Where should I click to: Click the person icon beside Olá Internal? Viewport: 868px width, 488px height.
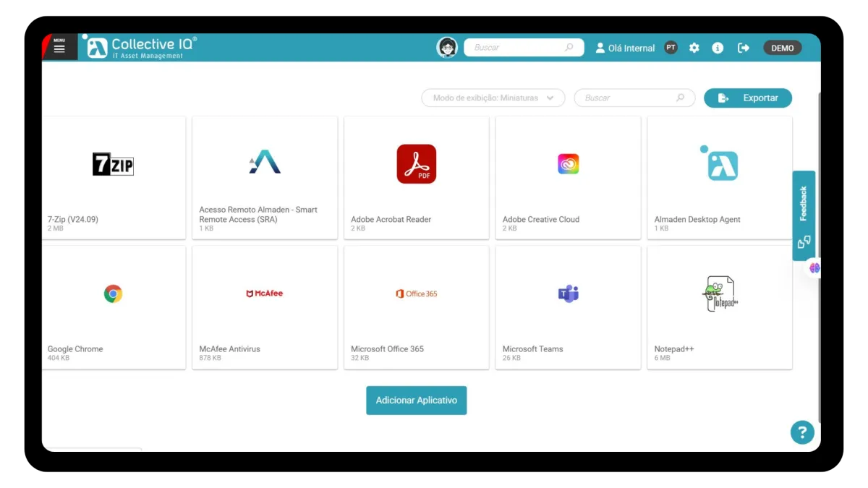tap(600, 48)
